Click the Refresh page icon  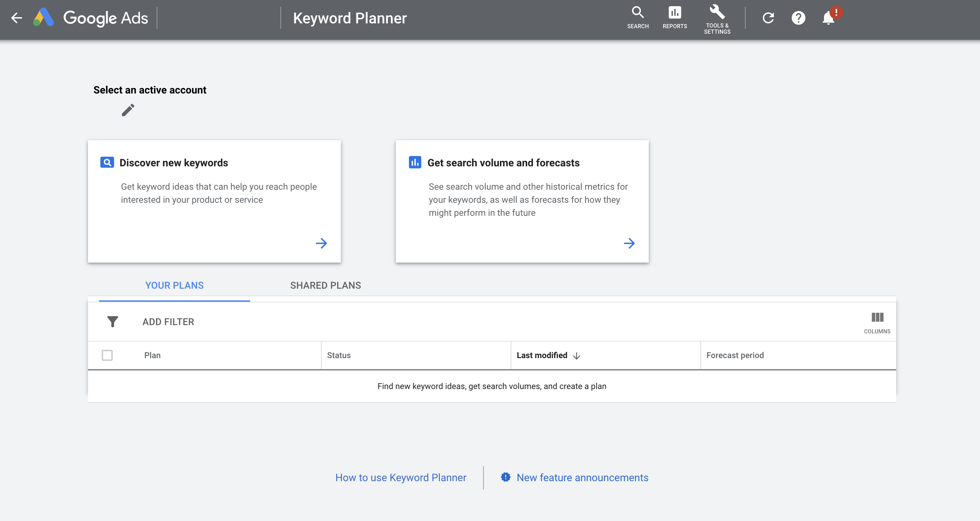pos(768,18)
